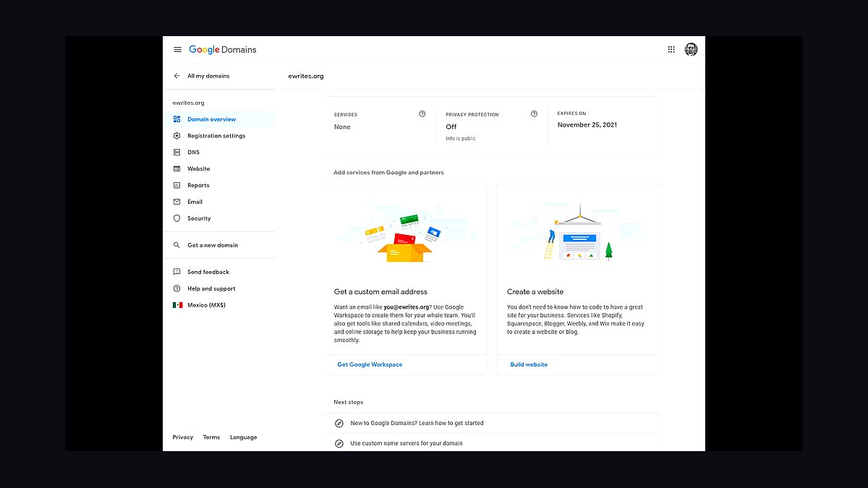The width and height of the screenshot is (868, 488).
Task: Click the Next steps heading
Action: [x=349, y=402]
